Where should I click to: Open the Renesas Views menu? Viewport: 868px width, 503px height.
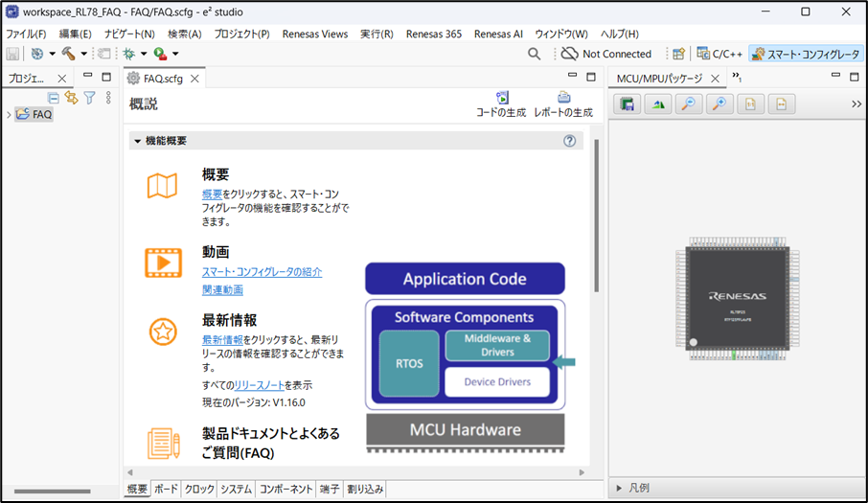315,34
